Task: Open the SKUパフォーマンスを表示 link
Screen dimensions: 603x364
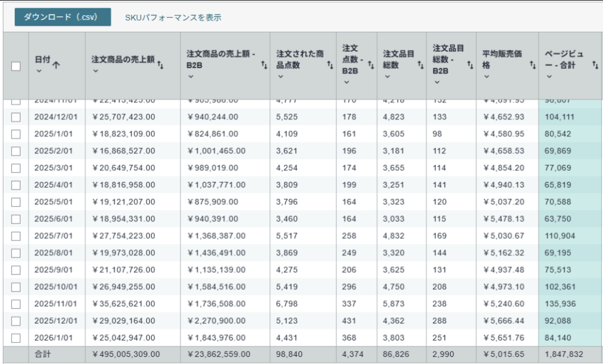Action: click(173, 18)
